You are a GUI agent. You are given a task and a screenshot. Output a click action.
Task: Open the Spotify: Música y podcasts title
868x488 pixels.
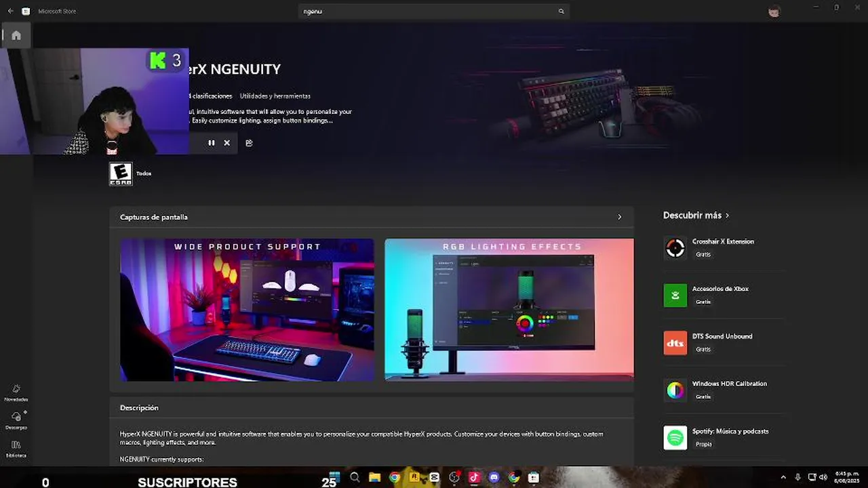point(730,431)
